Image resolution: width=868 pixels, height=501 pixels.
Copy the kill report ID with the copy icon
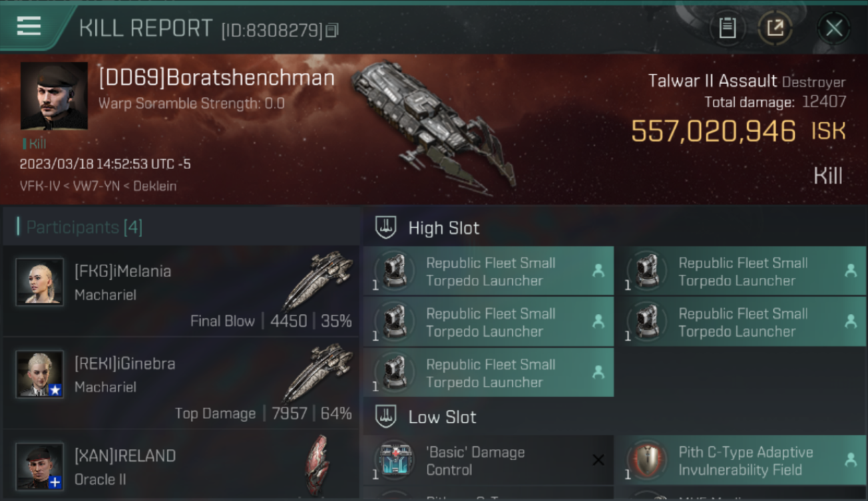pos(333,30)
